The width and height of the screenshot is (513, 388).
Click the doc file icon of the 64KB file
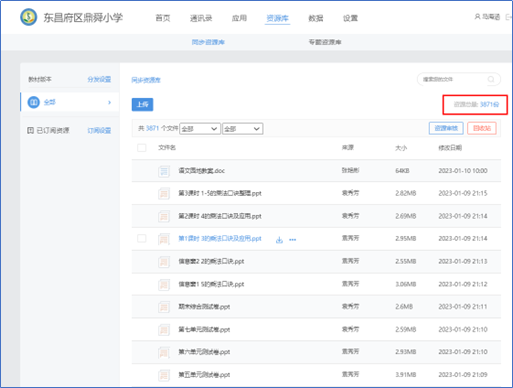click(x=164, y=171)
